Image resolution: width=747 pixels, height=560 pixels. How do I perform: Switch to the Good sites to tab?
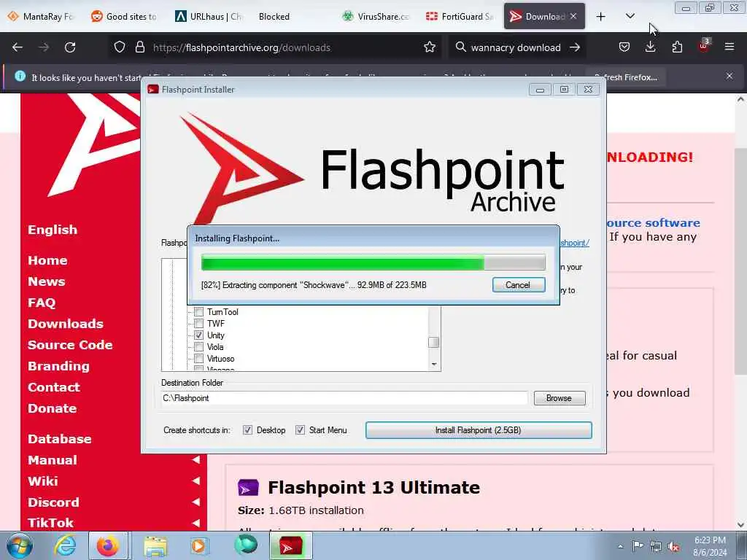coord(125,17)
